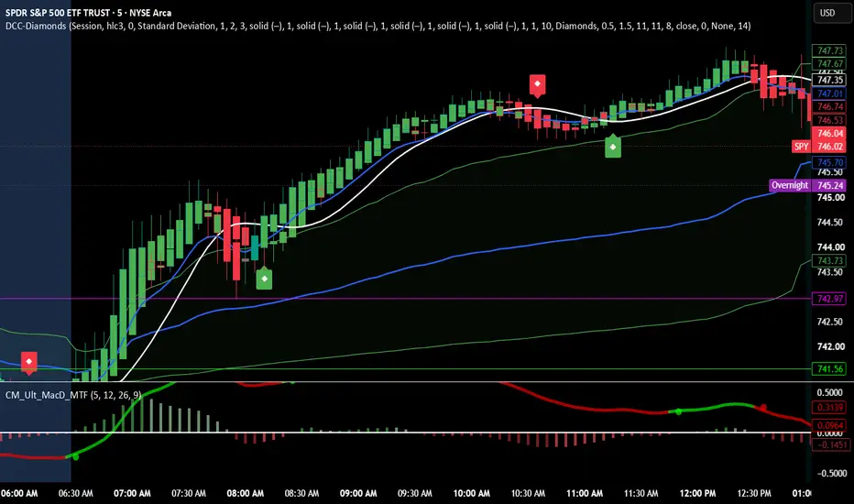Click the 09:00 AM time axis label
Screen dimensions: 854x504
[x=358, y=493]
